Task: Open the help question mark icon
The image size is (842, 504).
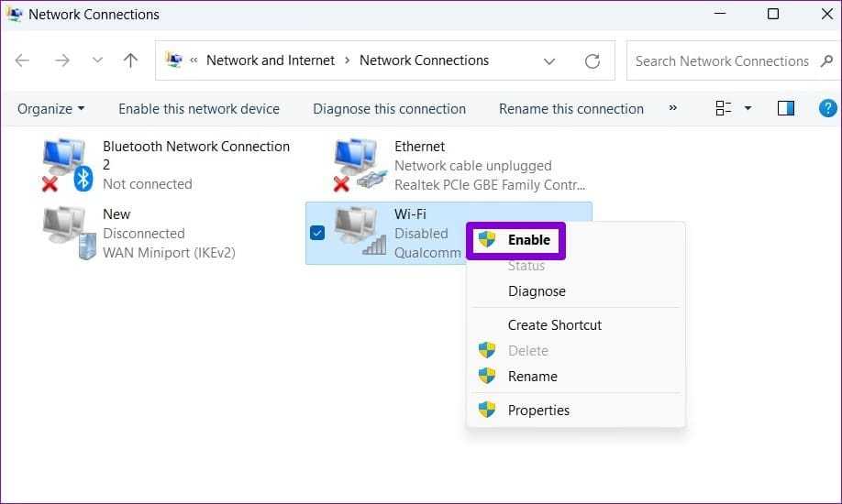Action: click(827, 108)
